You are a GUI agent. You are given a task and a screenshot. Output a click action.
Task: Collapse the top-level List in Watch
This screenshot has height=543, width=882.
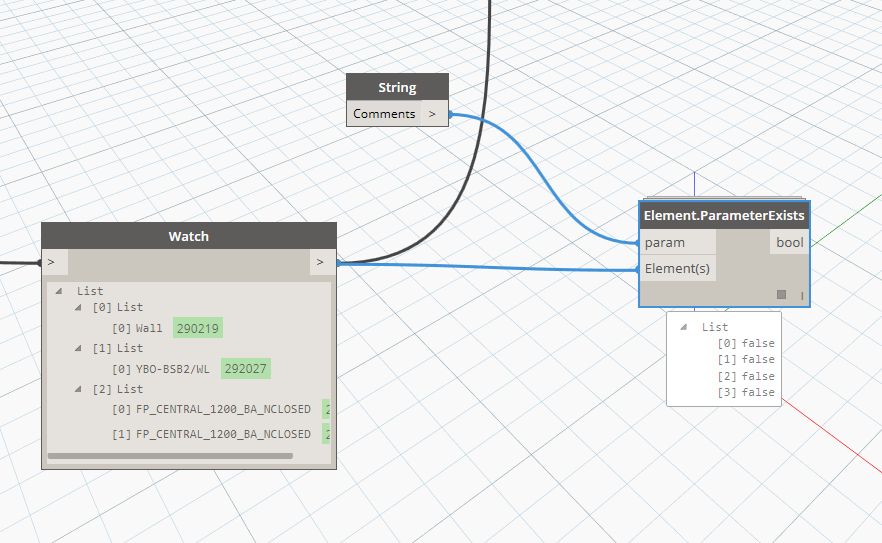58,291
